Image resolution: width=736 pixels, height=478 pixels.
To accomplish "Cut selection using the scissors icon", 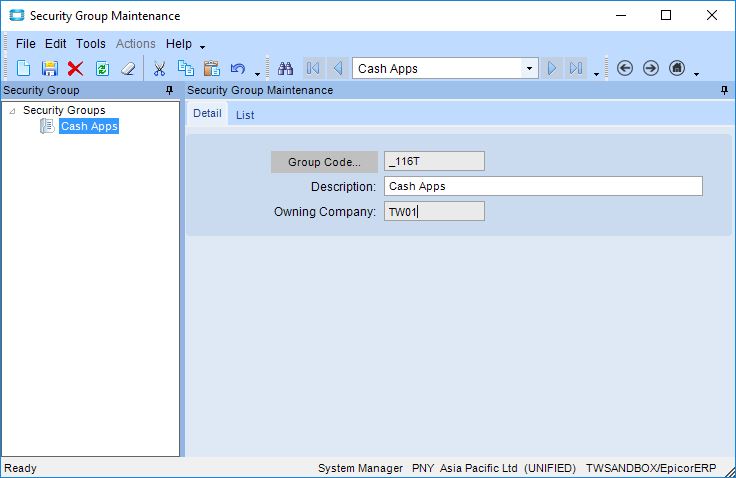I will (x=159, y=69).
